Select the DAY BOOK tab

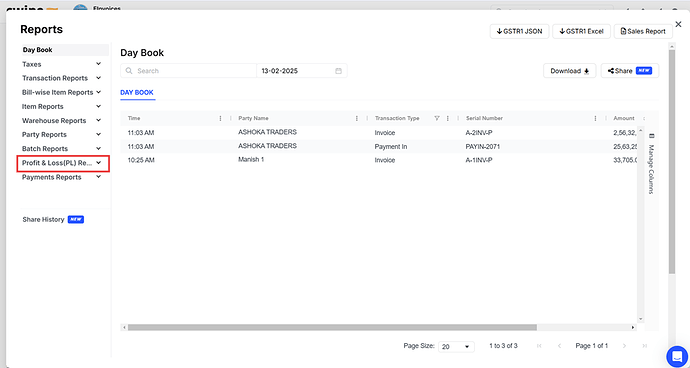tap(137, 93)
